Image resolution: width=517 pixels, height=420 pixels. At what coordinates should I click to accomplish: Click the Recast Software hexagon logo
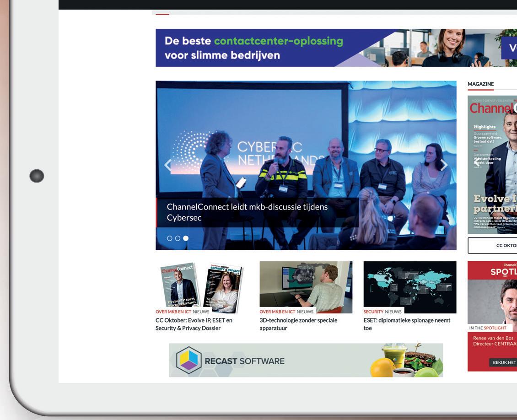pos(188,360)
